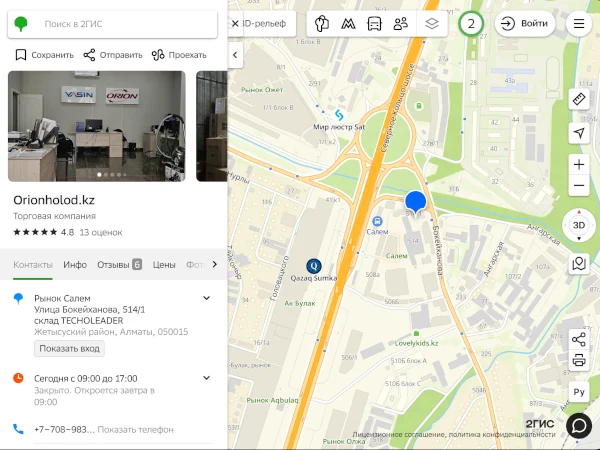The height and width of the screenshot is (450, 600).
Task: Open the friends on map icon
Action: coord(401,24)
